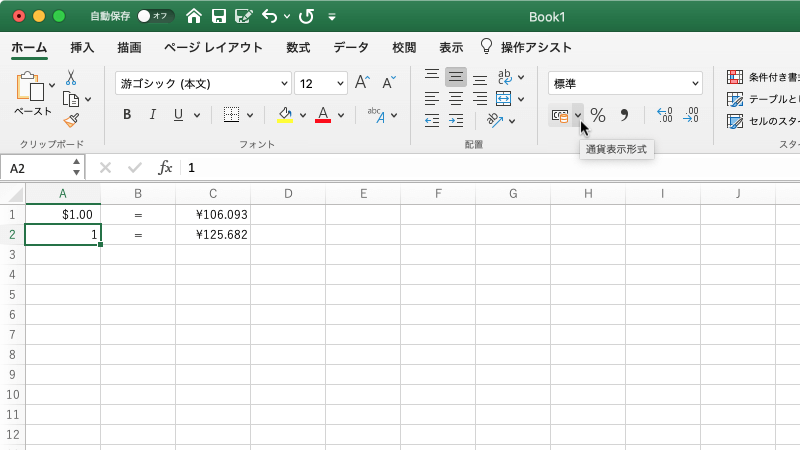Align text to bottom
800x450 pixels.
(x=480, y=79)
